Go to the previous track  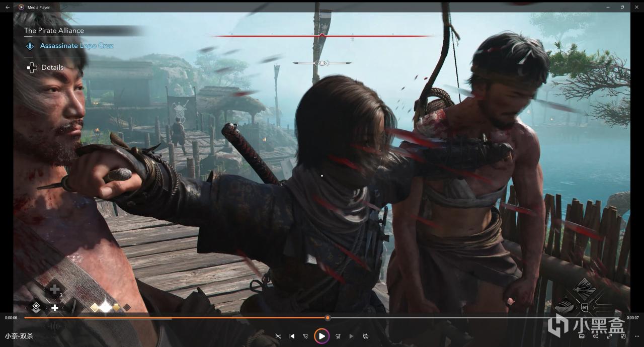(292, 336)
